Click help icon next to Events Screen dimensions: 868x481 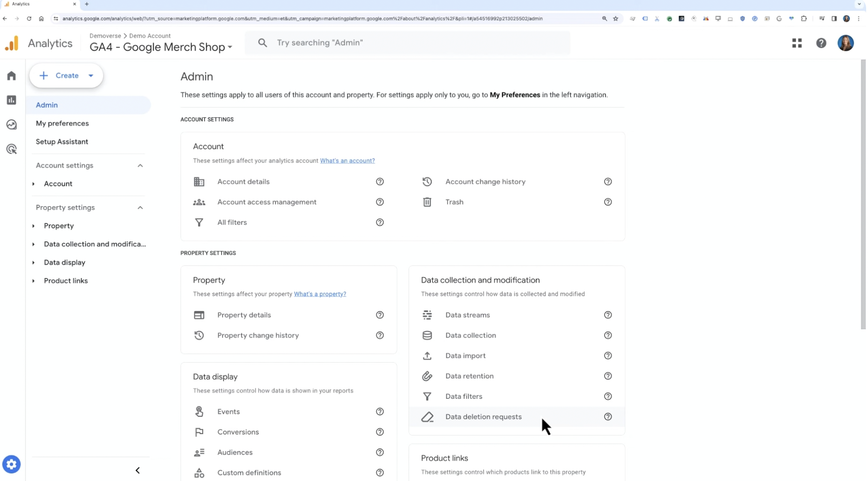pyautogui.click(x=380, y=412)
